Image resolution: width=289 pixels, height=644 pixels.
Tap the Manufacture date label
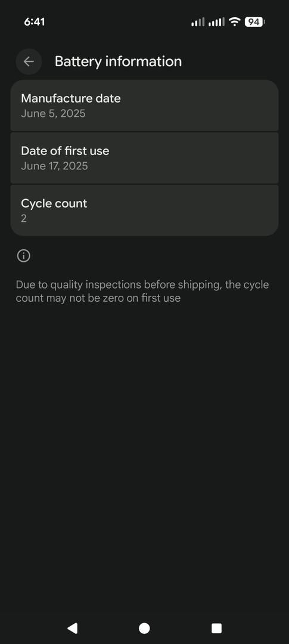coord(70,98)
